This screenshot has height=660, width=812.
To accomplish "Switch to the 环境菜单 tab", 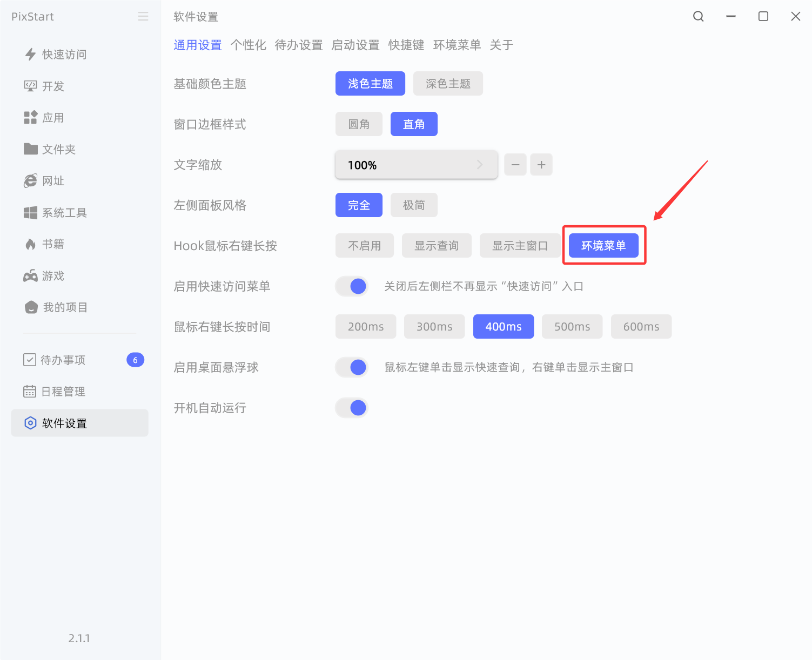I will 457,45.
